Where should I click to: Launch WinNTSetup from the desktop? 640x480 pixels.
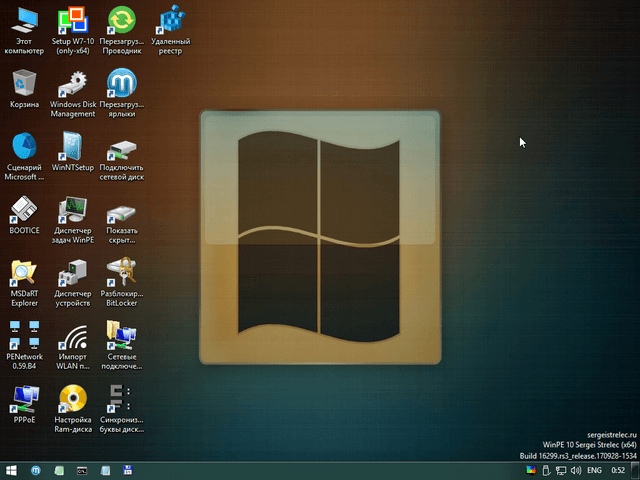pos(72,147)
